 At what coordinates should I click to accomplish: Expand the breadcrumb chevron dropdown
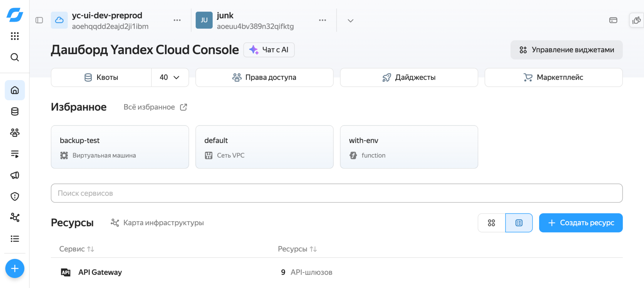[350, 21]
